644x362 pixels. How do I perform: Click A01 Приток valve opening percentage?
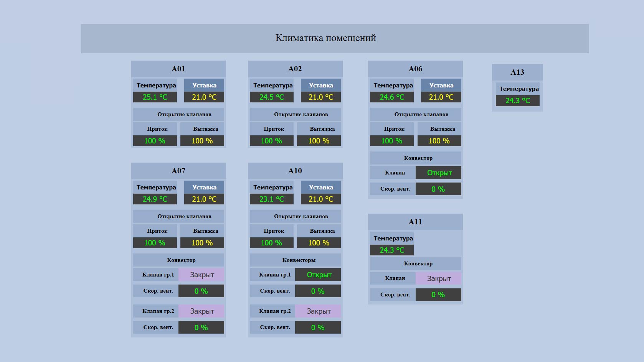155,141
